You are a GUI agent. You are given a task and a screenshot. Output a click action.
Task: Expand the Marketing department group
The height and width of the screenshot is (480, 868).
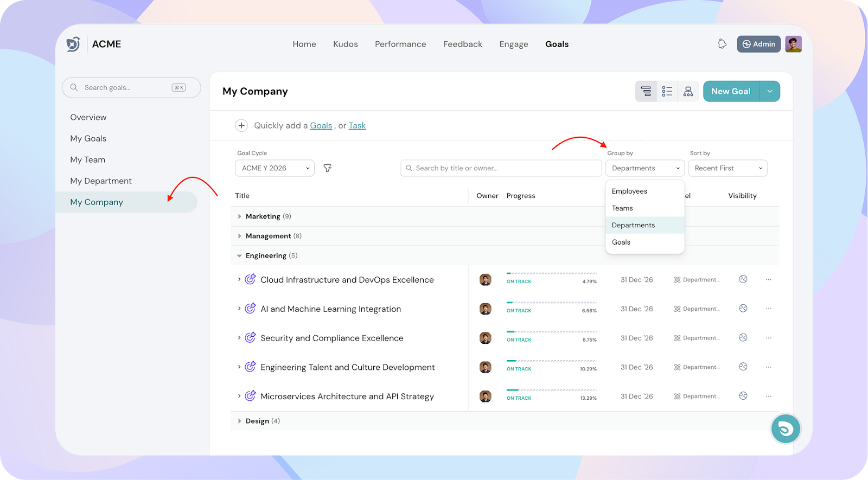(x=239, y=216)
